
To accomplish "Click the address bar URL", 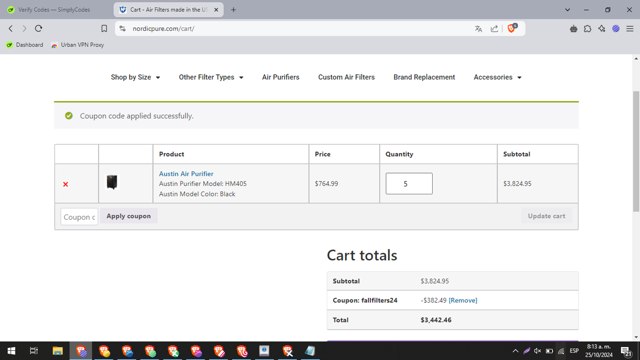I will 163,29.
